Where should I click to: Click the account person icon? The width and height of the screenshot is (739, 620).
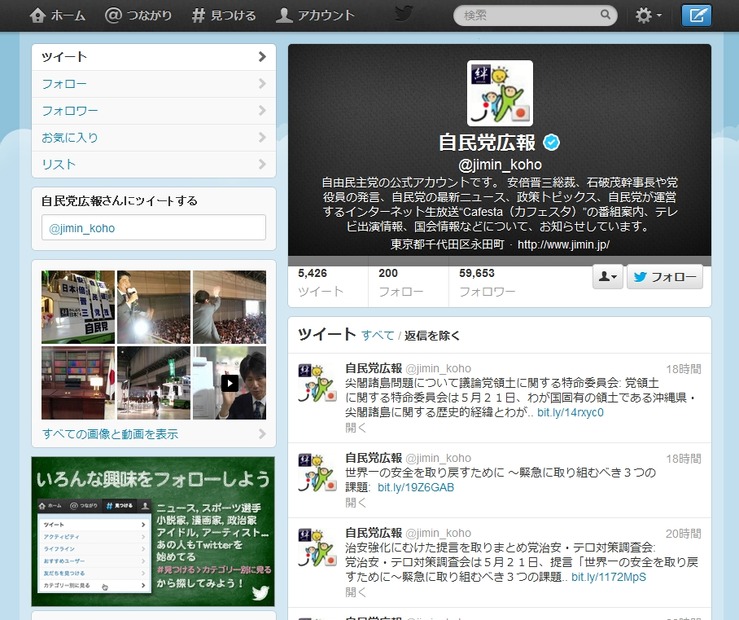[x=284, y=16]
